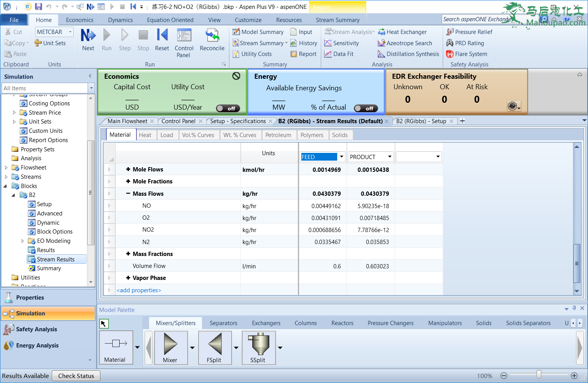The width and height of the screenshot is (588, 383).
Task: Launch Heat Exchanger analysis
Action: [x=402, y=32]
